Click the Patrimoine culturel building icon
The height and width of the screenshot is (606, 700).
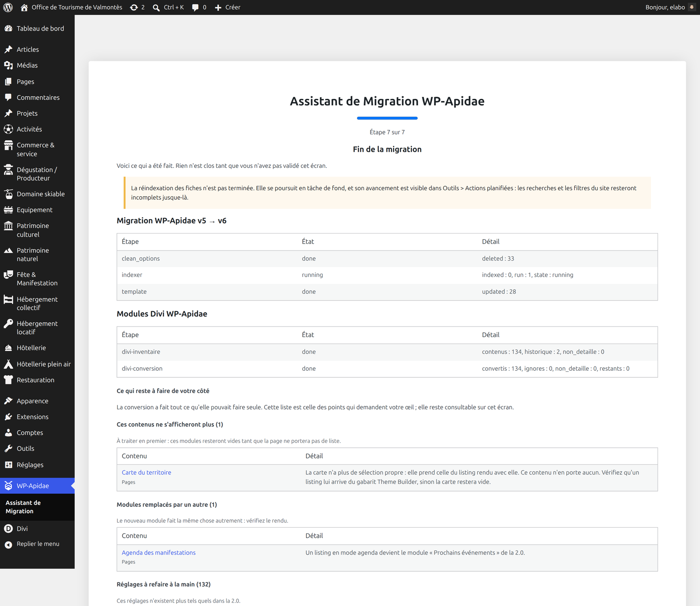click(x=8, y=226)
